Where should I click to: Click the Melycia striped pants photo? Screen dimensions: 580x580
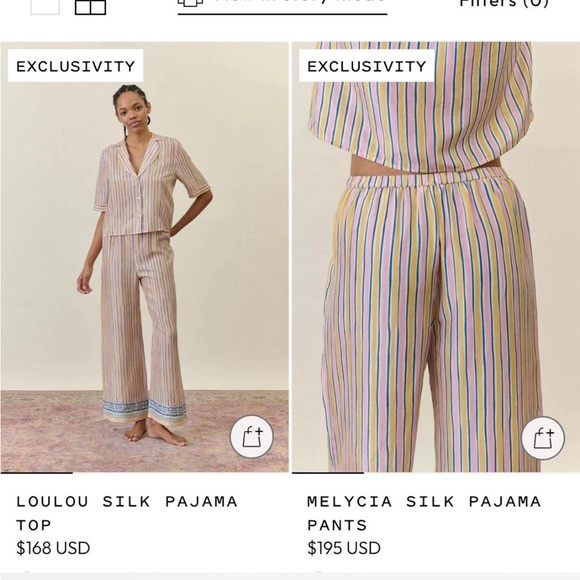coord(436,257)
